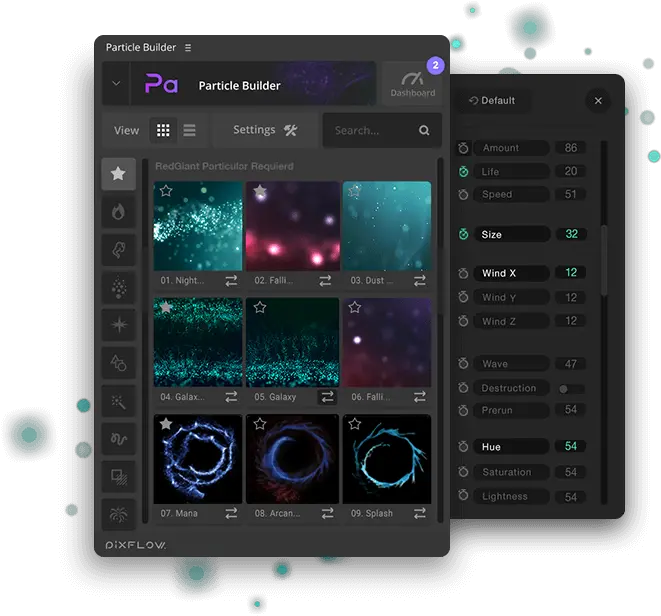661x616 pixels.
Task: Favorite the 09. Splash preset star
Action: 355,423
